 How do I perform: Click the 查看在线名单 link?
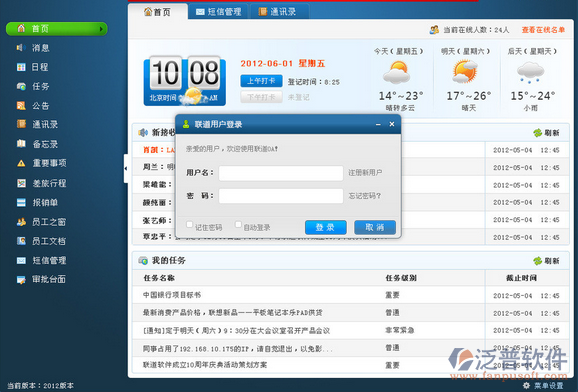pyautogui.click(x=543, y=30)
